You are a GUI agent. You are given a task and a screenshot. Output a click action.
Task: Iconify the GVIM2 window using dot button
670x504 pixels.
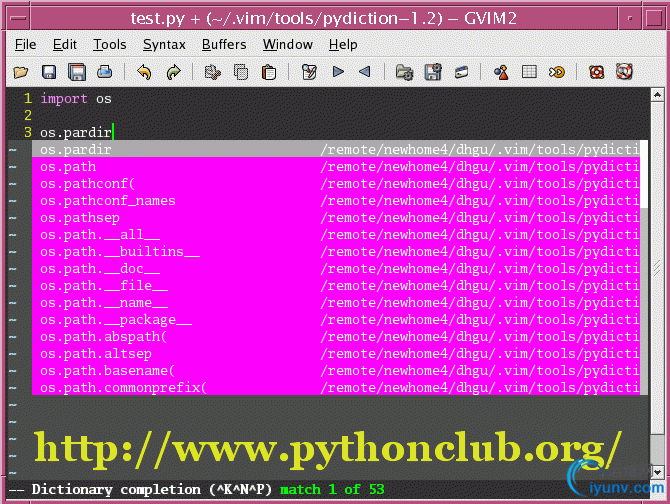(630, 18)
